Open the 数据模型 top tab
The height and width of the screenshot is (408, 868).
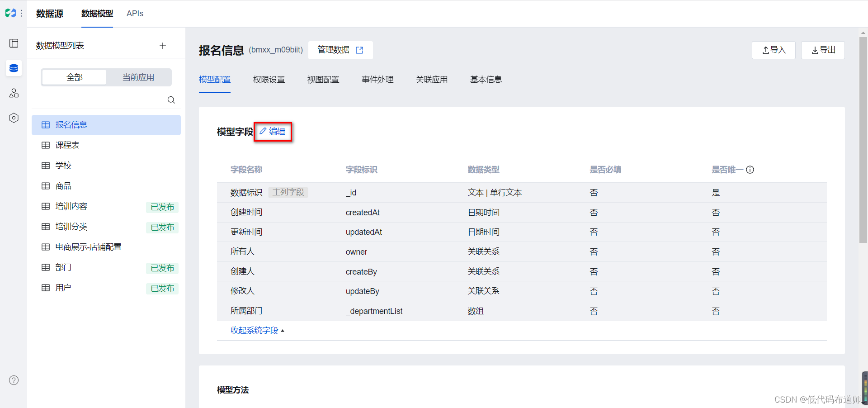97,14
